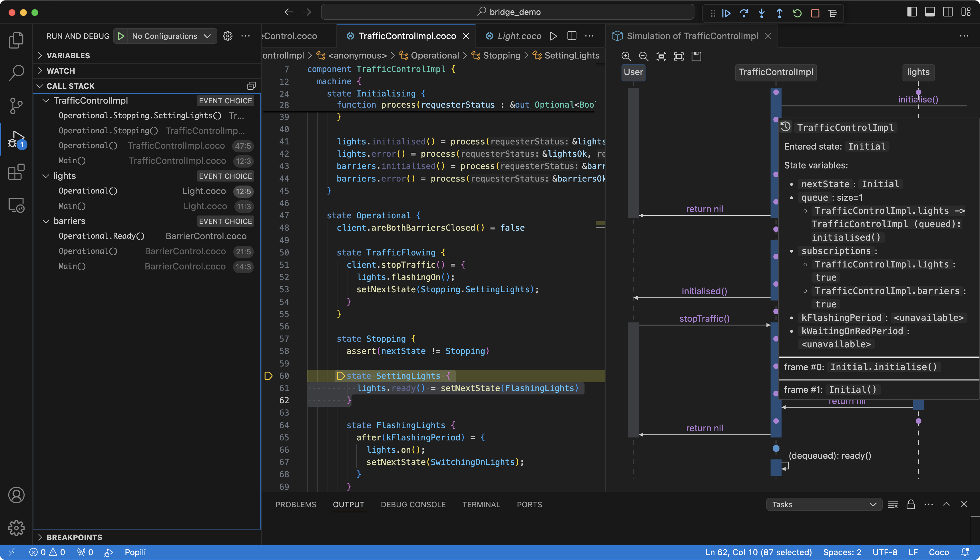980x560 pixels.
Task: Save the simulation diagram
Action: click(x=696, y=57)
